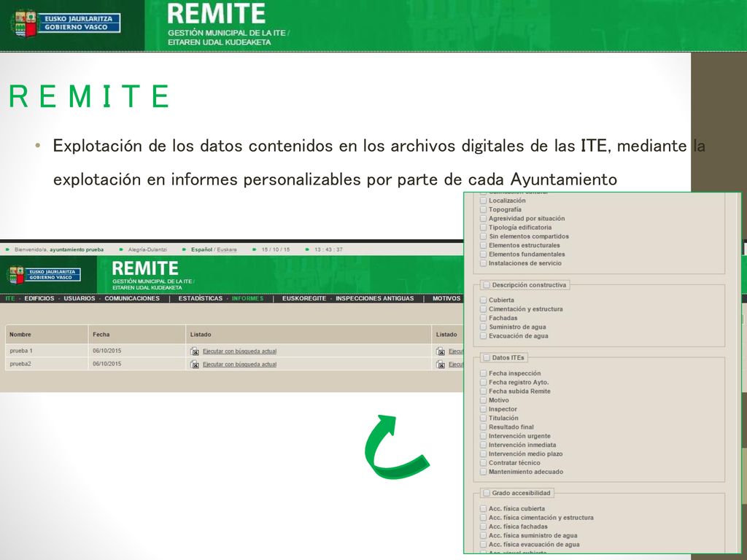Tick Titulación checkbox
The height and width of the screenshot is (560, 747).
pyautogui.click(x=483, y=418)
